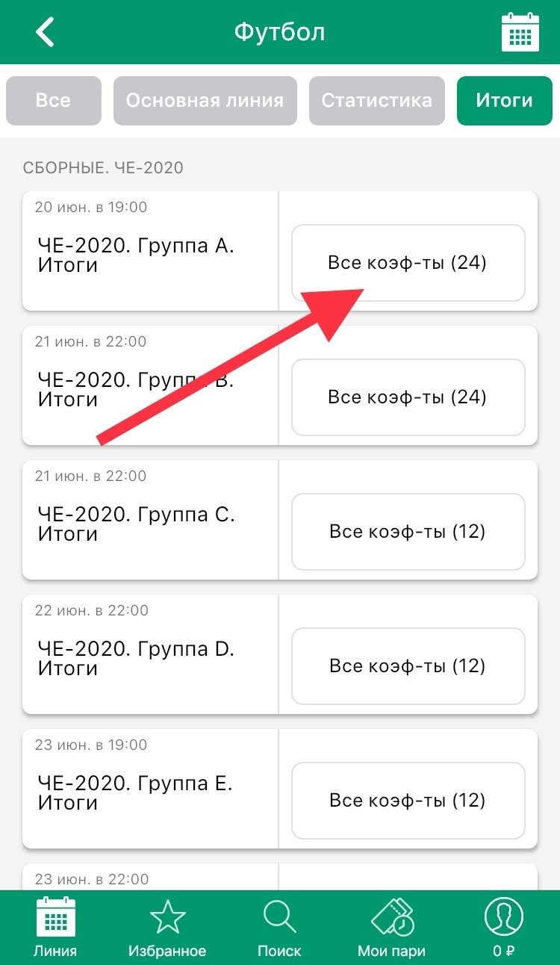The image size is (560, 965).
Task: Select the Итоги tab
Action: 504,100
